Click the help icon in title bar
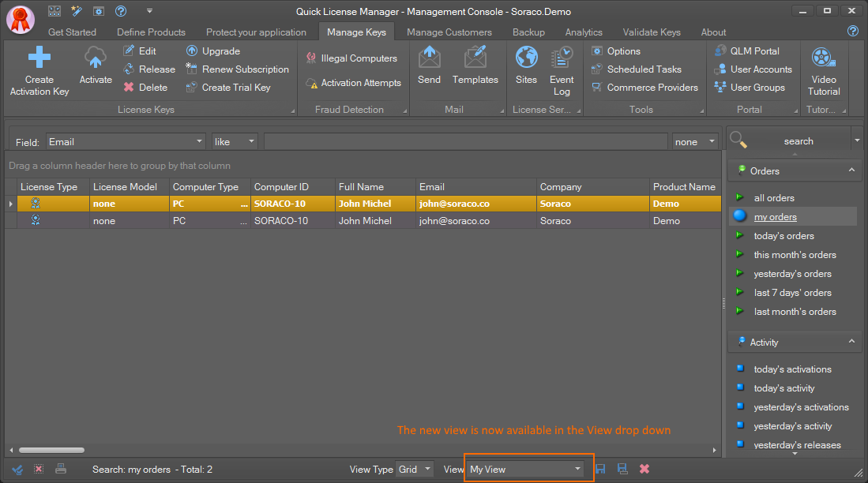Viewport: 868px width, 483px height. coord(121,11)
